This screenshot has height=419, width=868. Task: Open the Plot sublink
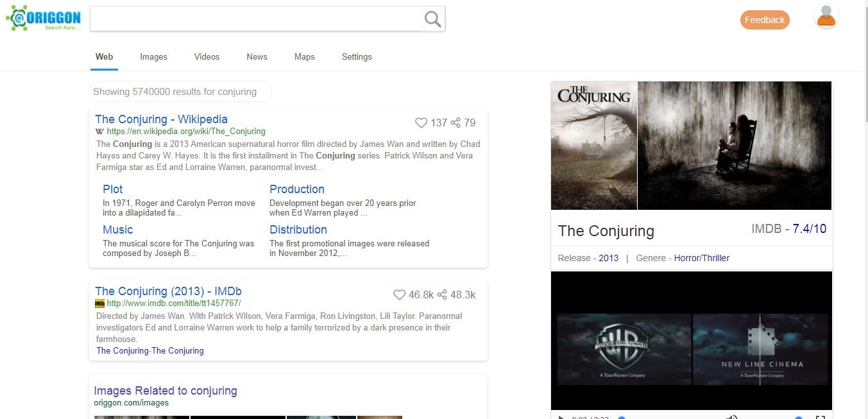pos(113,189)
